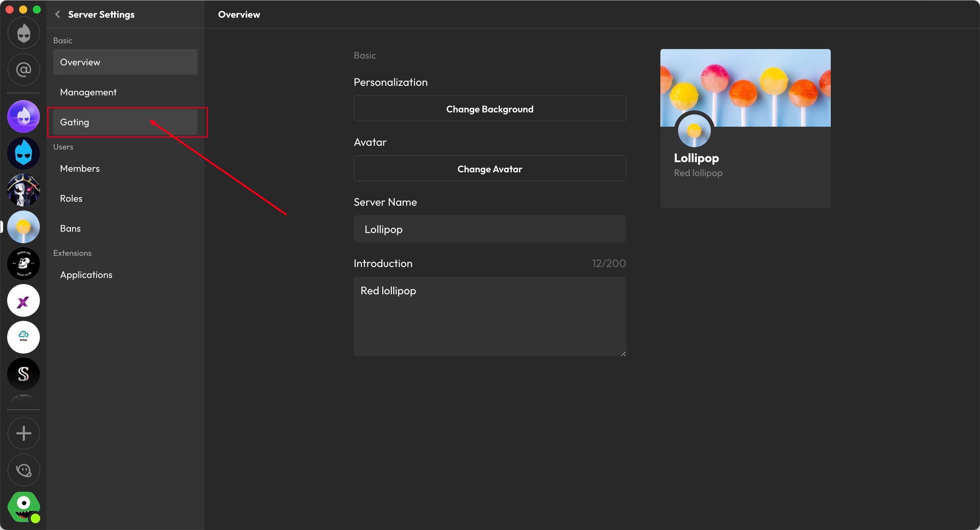Viewport: 980px width, 530px height.
Task: Open the Atlas server icon
Action: coord(24,337)
